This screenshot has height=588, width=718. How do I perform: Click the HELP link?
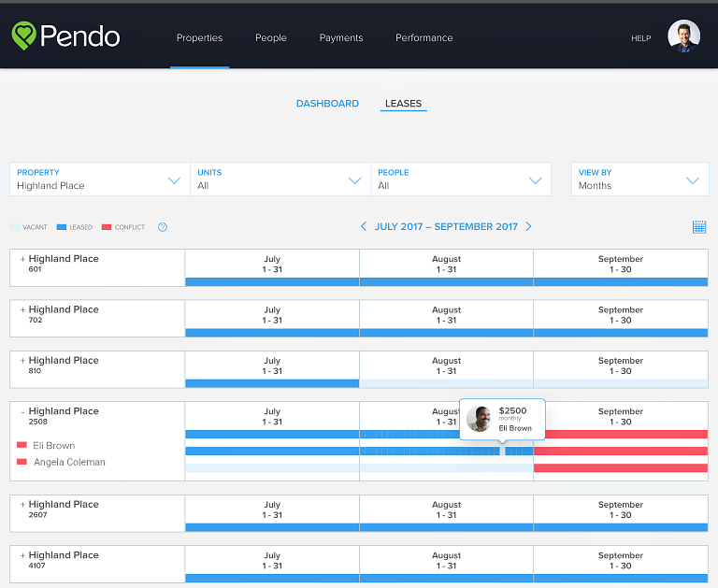[x=640, y=38]
